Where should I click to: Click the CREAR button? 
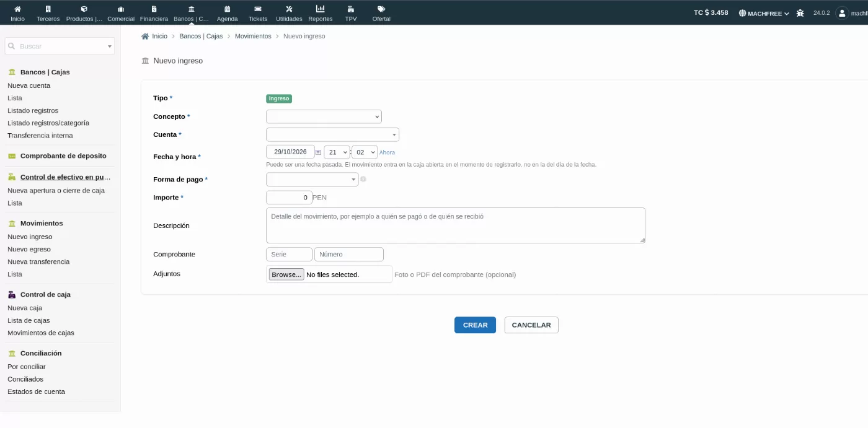coord(475,325)
